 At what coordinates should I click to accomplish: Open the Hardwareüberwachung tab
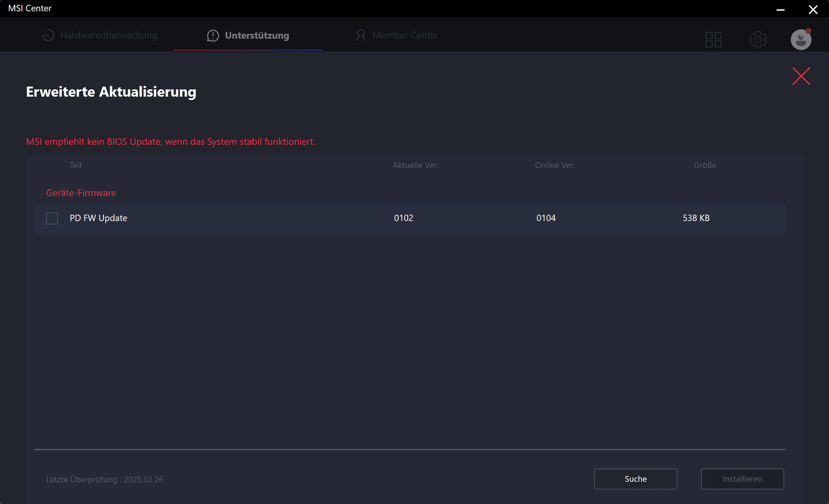99,35
